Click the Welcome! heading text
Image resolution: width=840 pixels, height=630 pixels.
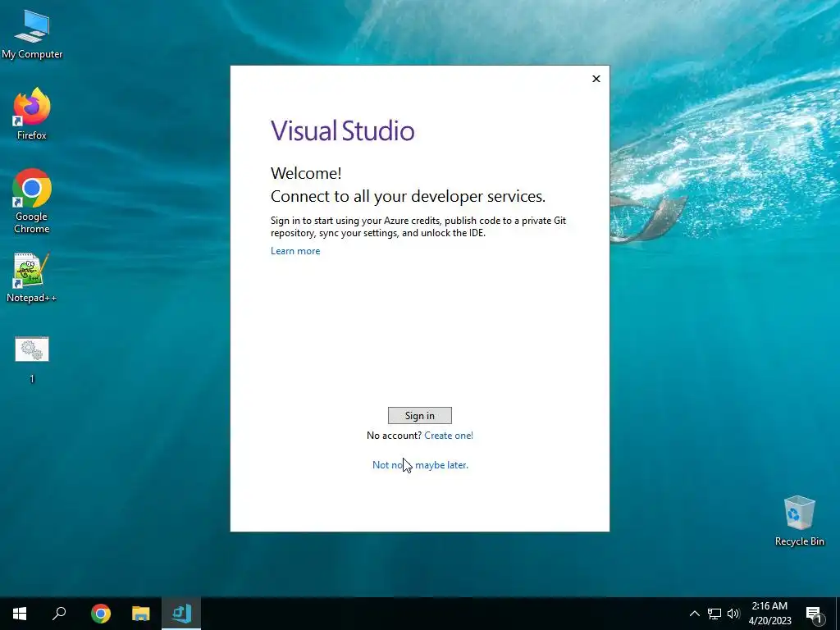(306, 173)
